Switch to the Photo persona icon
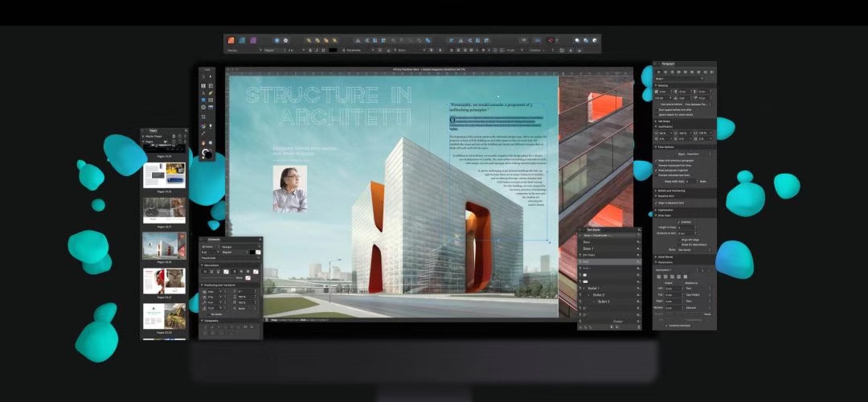 pyautogui.click(x=253, y=39)
